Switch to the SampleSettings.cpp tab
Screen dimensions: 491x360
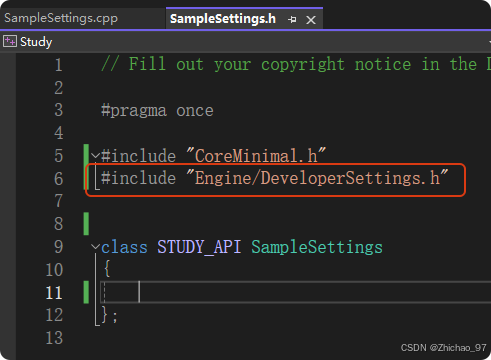tap(61, 18)
